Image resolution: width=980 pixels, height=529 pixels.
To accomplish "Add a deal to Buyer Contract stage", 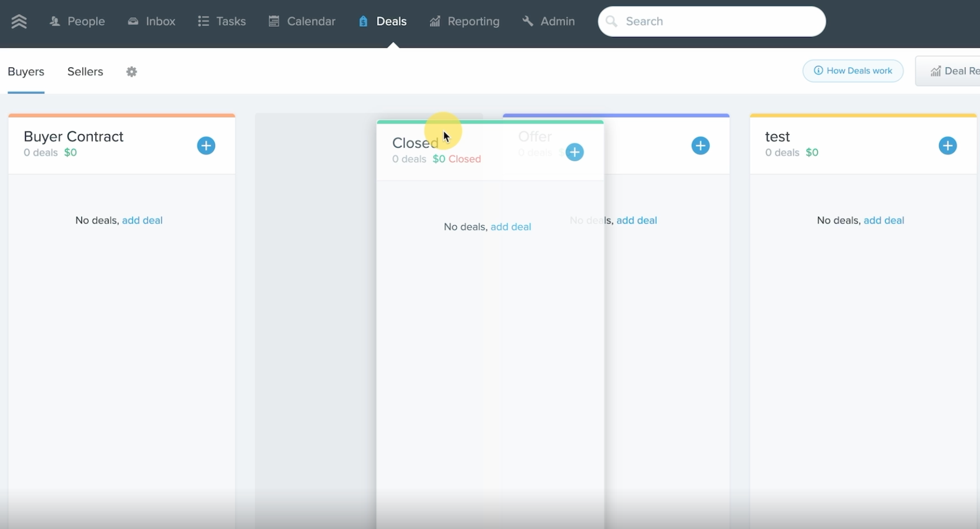I will click(206, 145).
